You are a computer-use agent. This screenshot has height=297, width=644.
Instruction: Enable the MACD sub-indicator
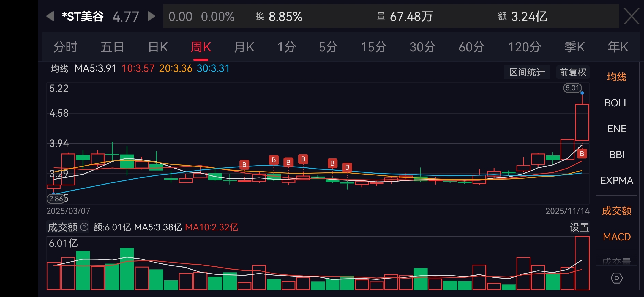tap(616, 237)
